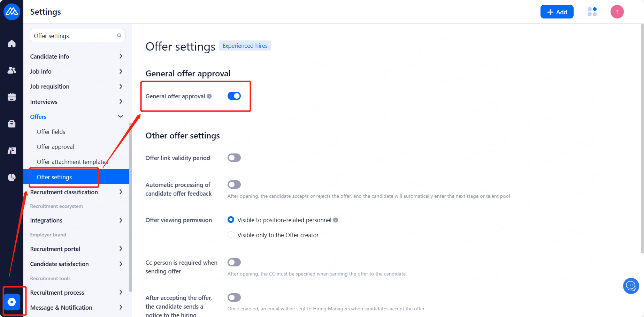Disable the General offer approval toggle
This screenshot has width=644, height=317.
click(x=234, y=96)
